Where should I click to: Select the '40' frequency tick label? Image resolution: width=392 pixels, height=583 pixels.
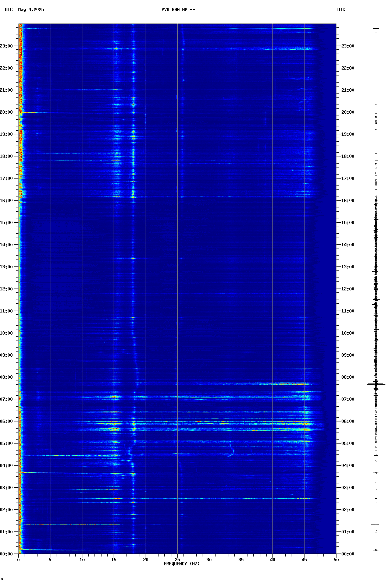pyautogui.click(x=272, y=560)
